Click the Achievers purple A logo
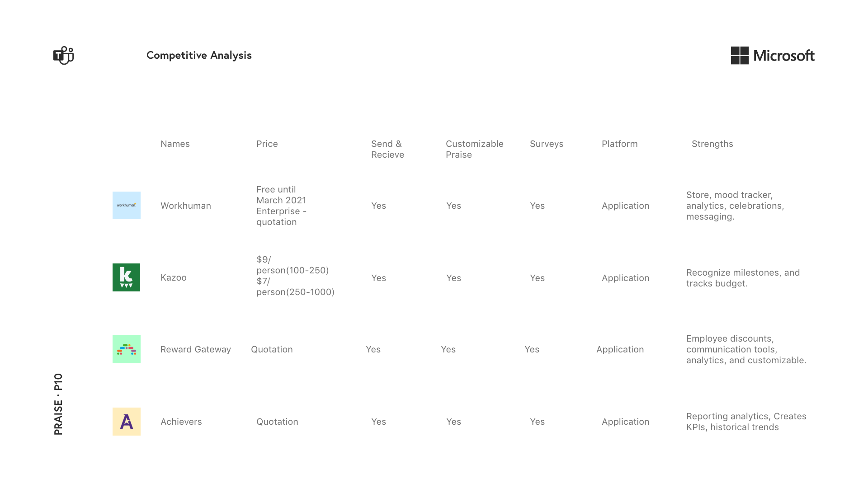868x488 pixels. coord(127,422)
